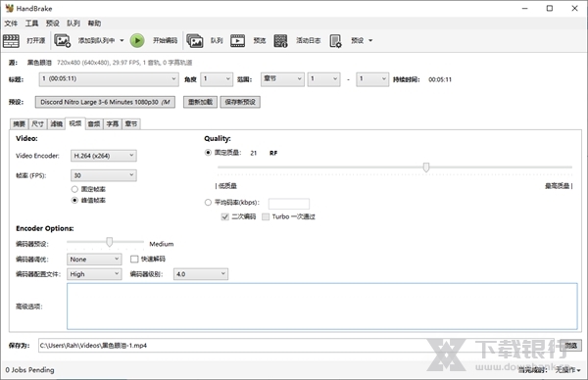
Task: Open the encoder profile High dropdown
Action: tap(94, 274)
